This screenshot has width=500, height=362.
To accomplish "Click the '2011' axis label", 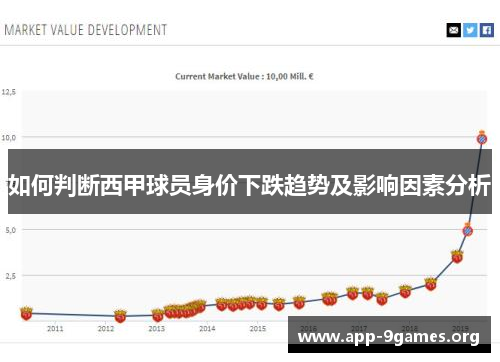I will click(55, 329).
